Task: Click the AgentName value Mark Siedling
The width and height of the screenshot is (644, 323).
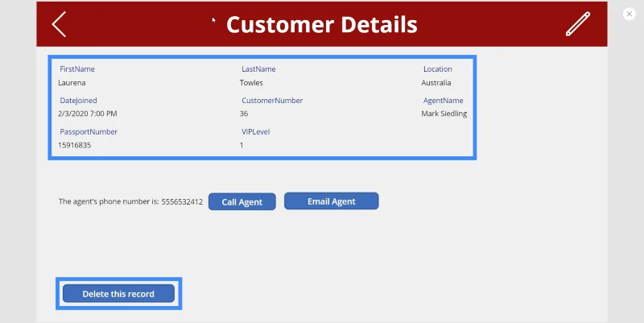Action: point(444,114)
